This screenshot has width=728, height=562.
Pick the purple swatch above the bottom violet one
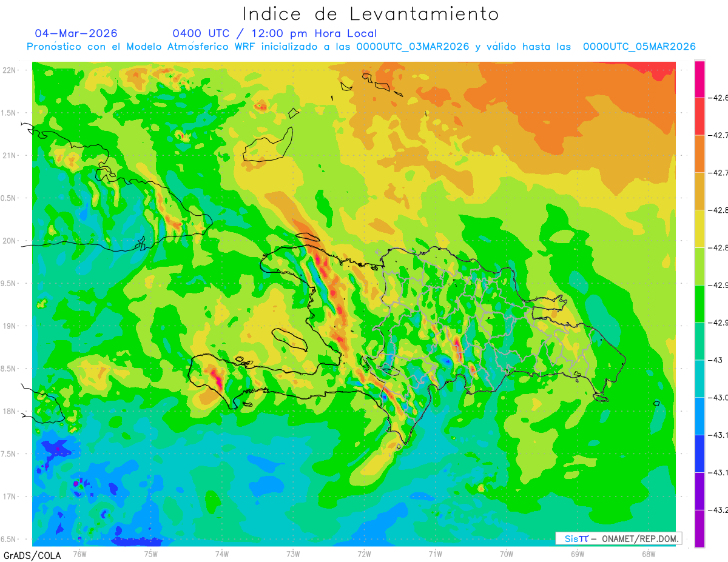tap(699, 490)
